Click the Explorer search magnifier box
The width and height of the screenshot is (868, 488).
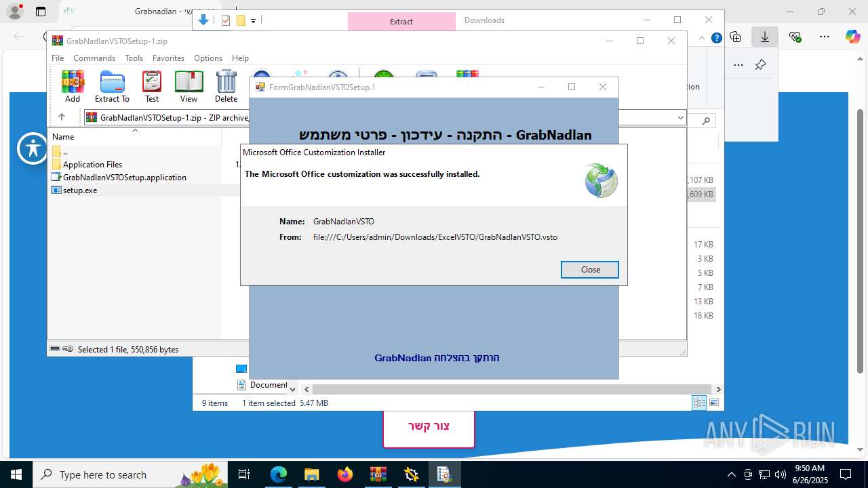[706, 121]
